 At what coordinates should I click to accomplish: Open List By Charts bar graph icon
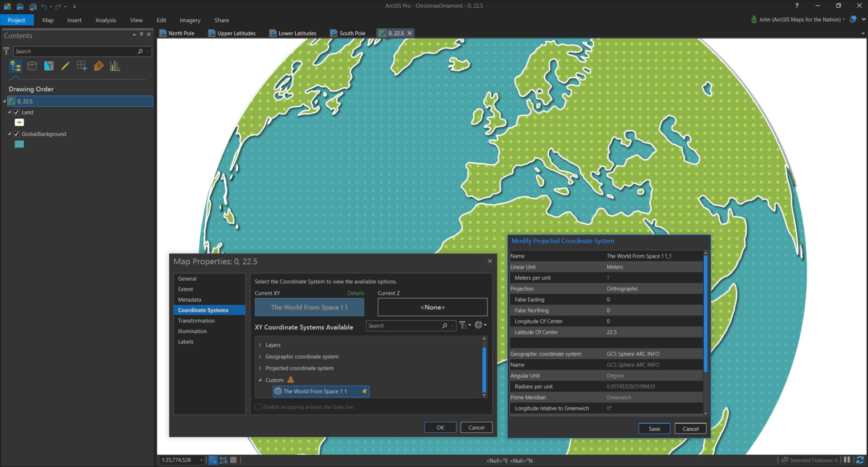(x=115, y=66)
